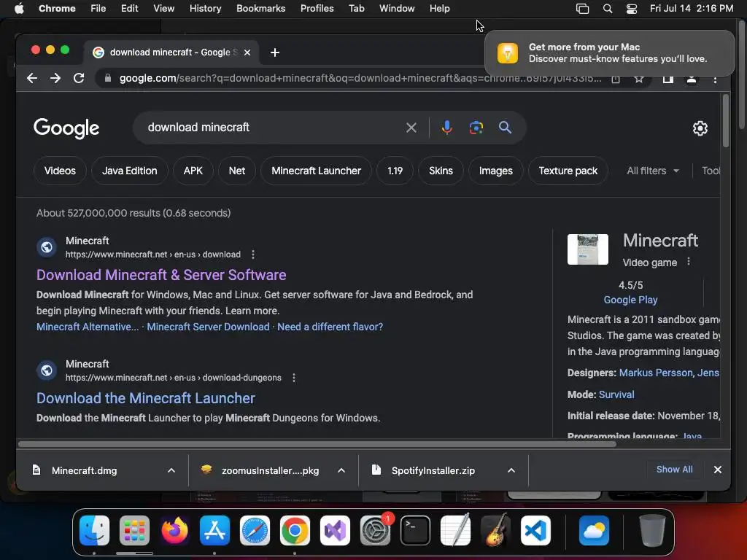Image resolution: width=747 pixels, height=560 pixels.
Task: Open Finder from the Dock
Action: (94, 530)
